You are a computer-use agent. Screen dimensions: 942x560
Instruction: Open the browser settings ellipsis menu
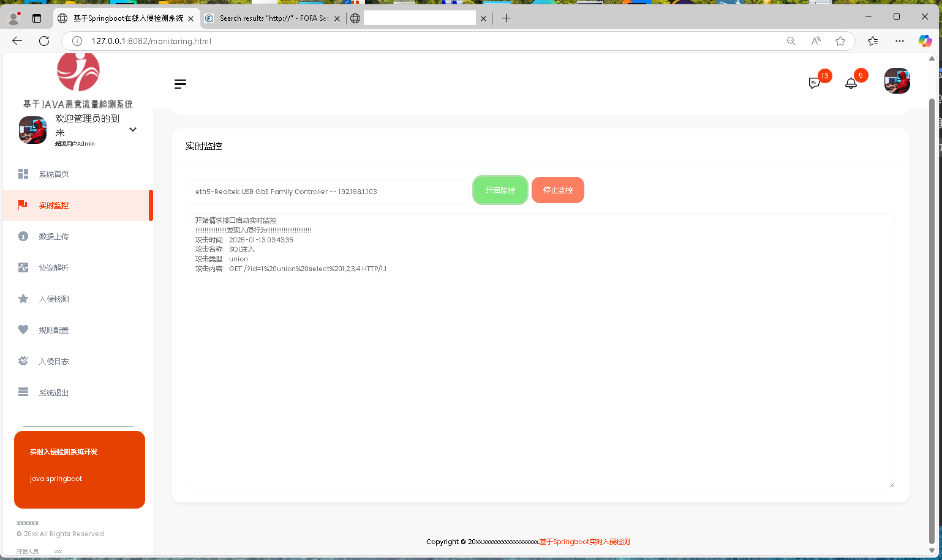click(899, 41)
